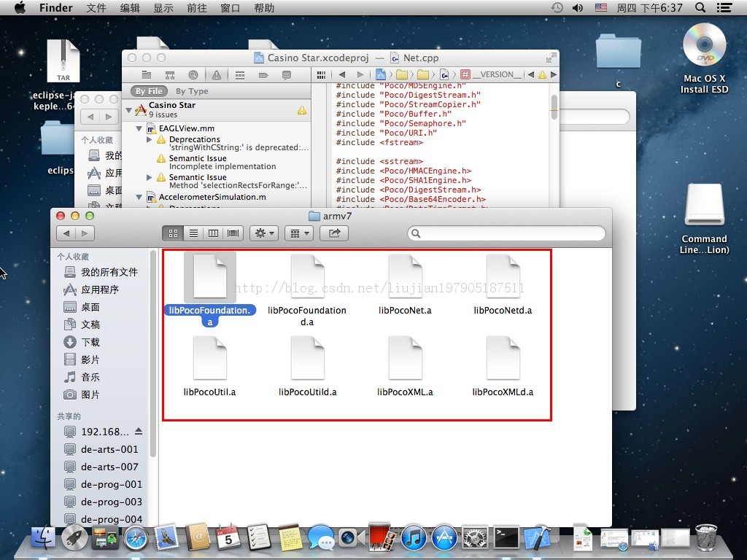Viewport: 747px width, 560px height.
Task: Collapse the EAGLView.mm issues
Action: point(139,128)
